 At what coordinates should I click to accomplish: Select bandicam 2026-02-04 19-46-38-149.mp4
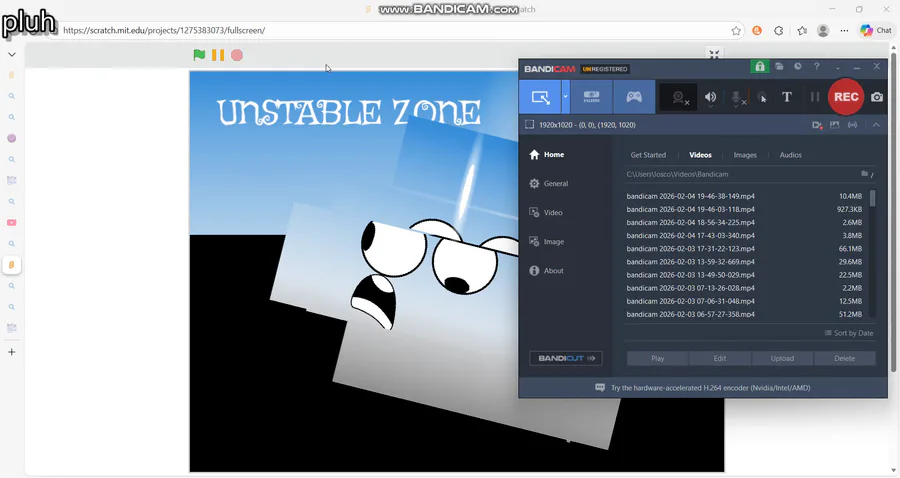(744, 196)
